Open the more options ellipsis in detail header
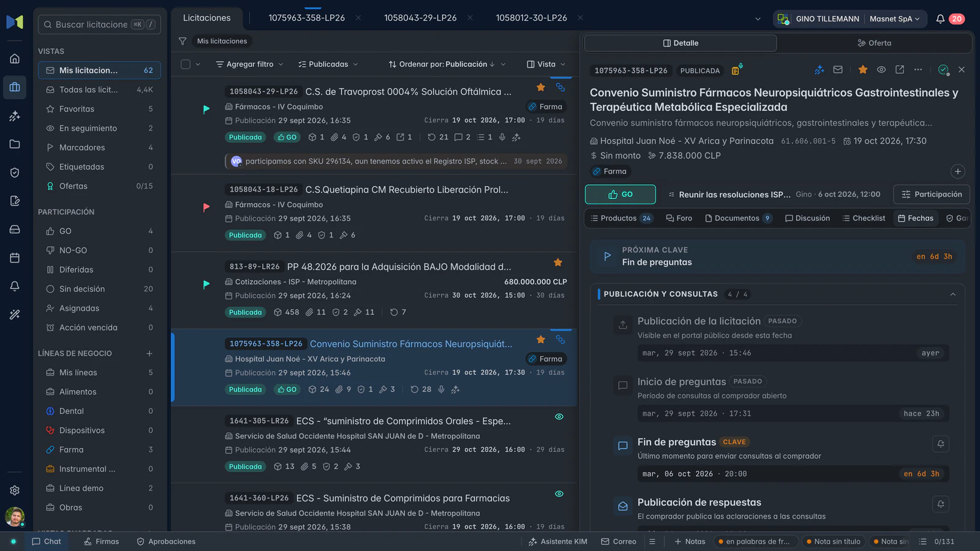Viewport: 980px width, 551px height. coord(918,70)
